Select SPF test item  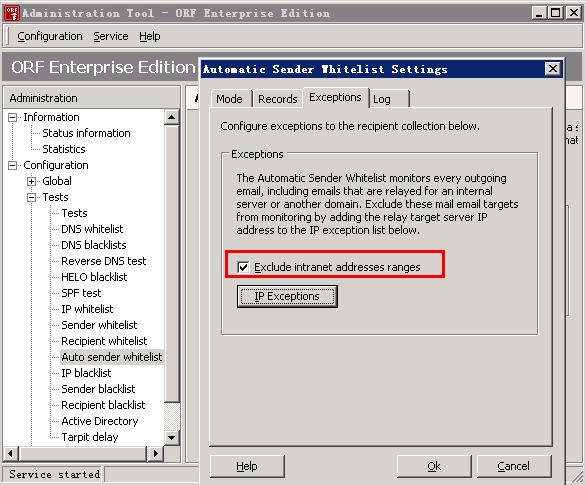81,293
